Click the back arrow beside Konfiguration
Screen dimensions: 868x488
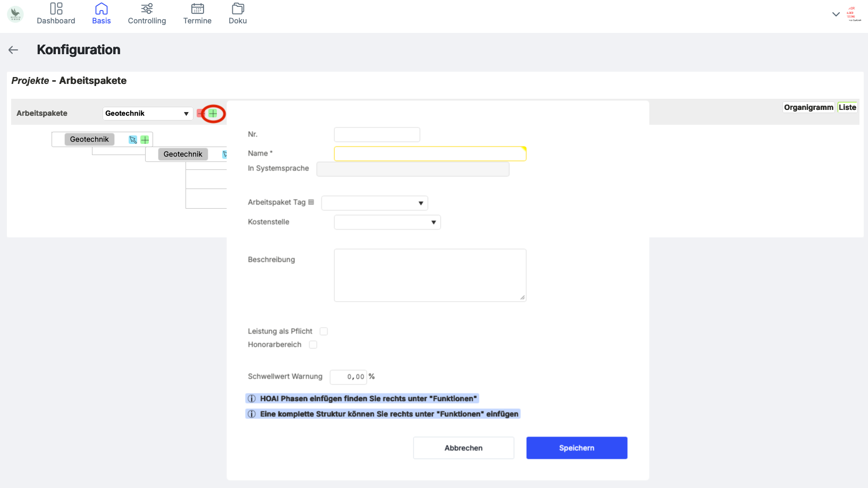[13, 50]
